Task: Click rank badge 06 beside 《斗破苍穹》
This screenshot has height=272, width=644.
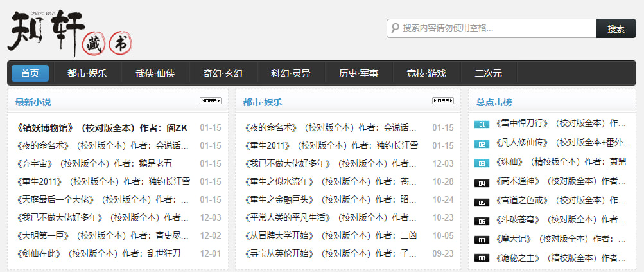Action: pos(482,221)
